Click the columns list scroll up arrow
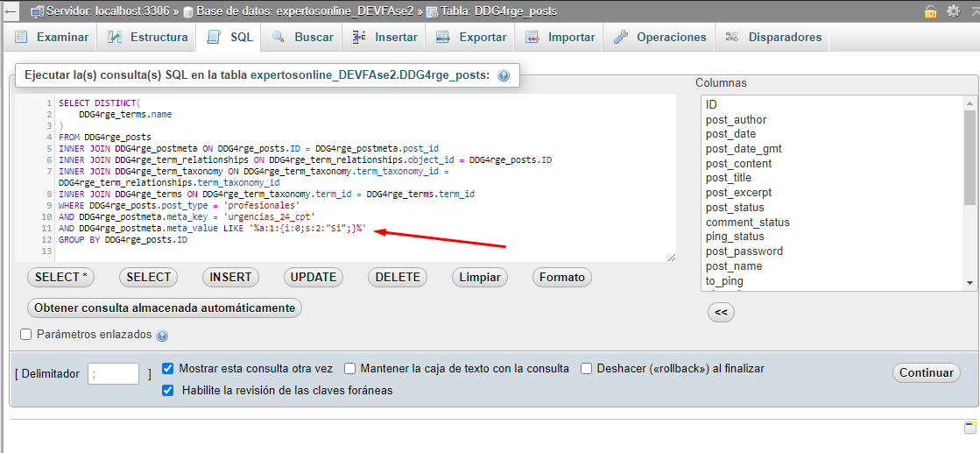 click(969, 103)
